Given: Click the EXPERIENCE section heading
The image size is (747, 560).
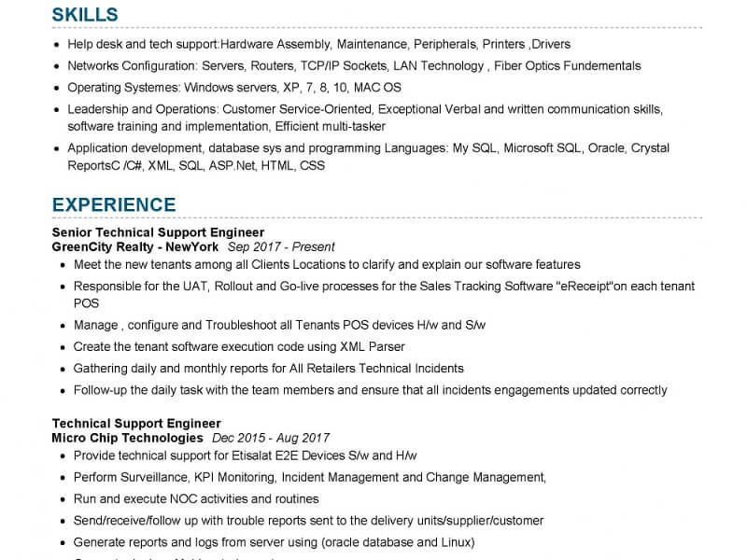Looking at the screenshot, I should (114, 204).
